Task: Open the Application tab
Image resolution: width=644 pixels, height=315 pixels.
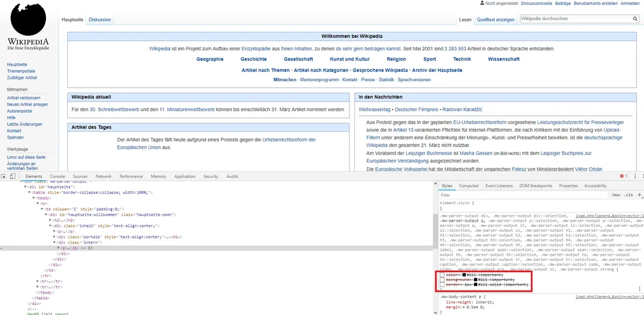Action: click(185, 176)
